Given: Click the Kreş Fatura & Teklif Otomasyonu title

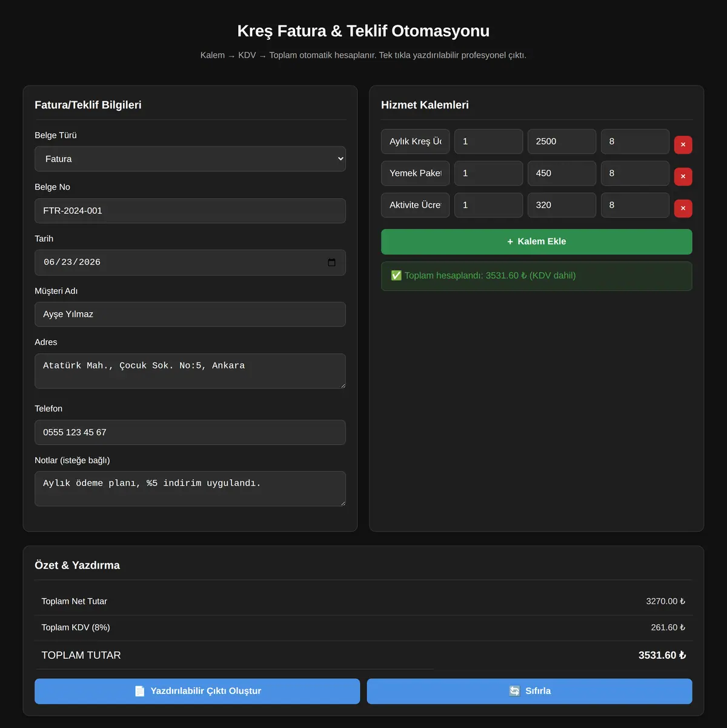Looking at the screenshot, I should (x=363, y=31).
